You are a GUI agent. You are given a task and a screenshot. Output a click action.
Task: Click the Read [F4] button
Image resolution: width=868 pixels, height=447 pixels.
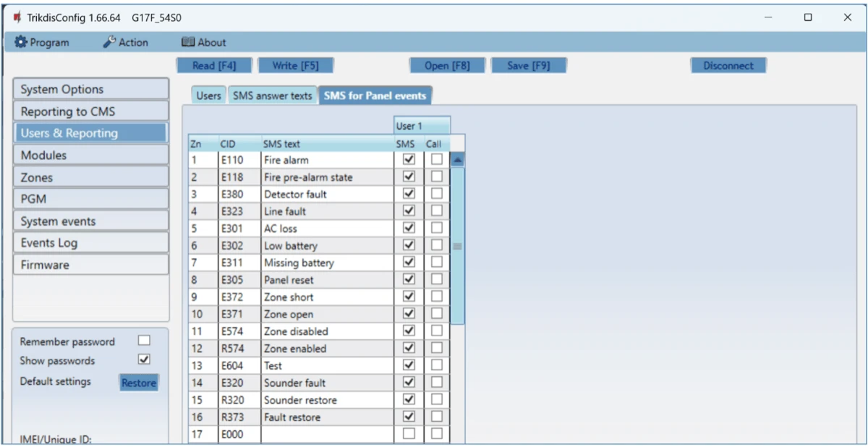click(214, 66)
